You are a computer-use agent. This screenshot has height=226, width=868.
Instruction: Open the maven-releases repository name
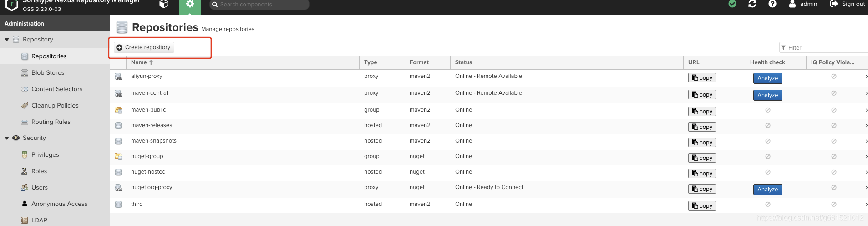[x=152, y=125]
